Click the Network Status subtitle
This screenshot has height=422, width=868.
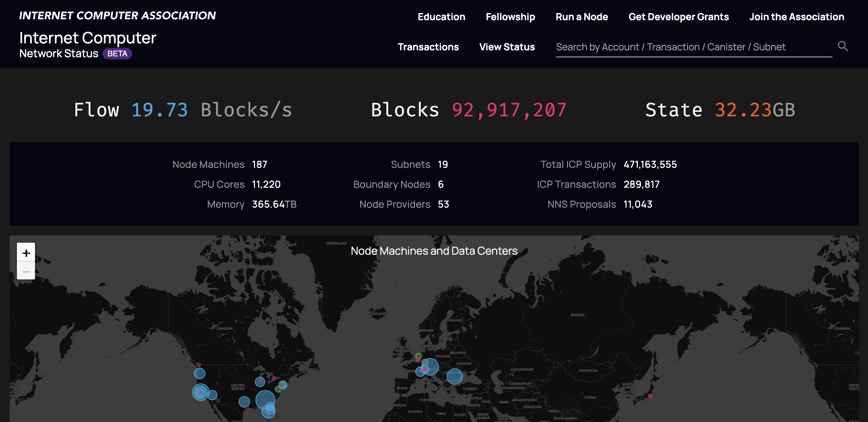point(59,53)
